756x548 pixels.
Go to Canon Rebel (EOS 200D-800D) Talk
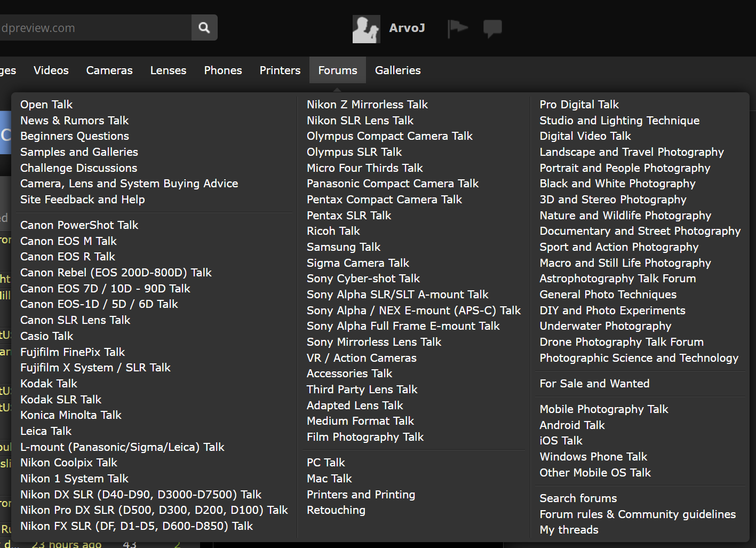116,273
